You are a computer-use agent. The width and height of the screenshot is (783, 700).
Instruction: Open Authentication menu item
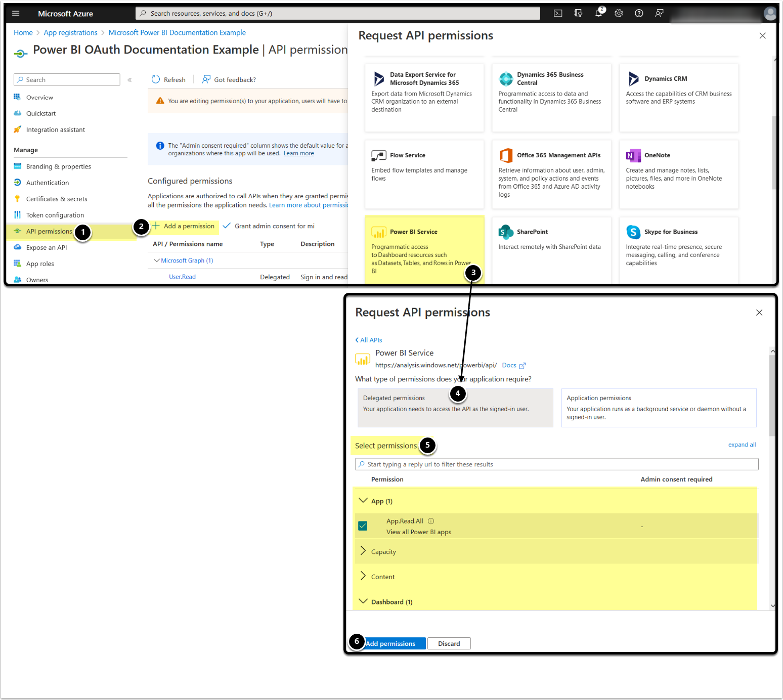[x=48, y=183]
